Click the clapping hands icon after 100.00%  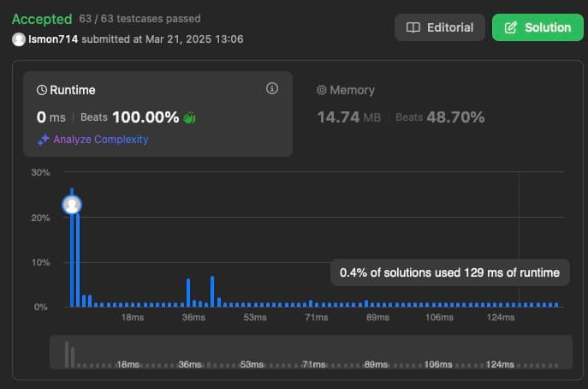(191, 117)
